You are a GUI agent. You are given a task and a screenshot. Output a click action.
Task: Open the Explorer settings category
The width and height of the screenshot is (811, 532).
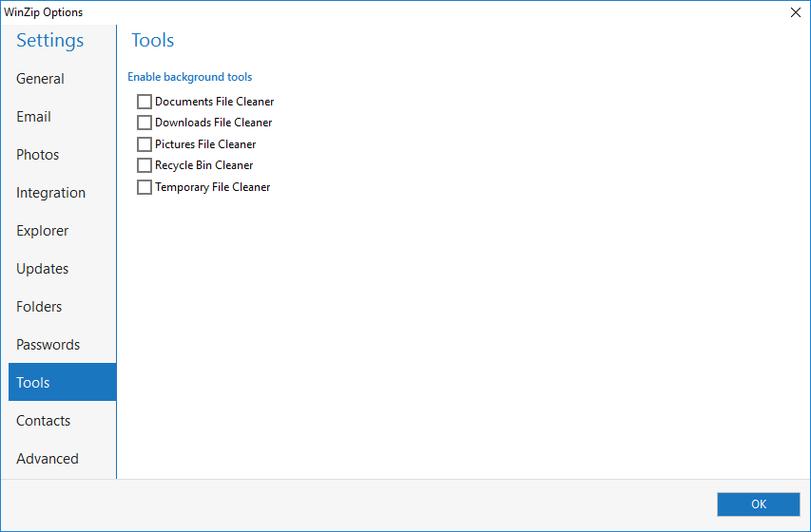(62, 231)
